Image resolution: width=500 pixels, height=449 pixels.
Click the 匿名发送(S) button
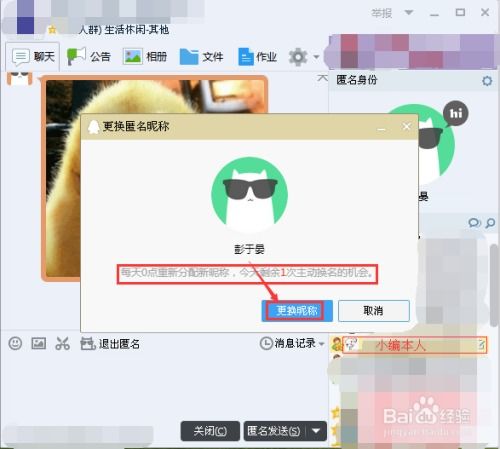pos(273,431)
